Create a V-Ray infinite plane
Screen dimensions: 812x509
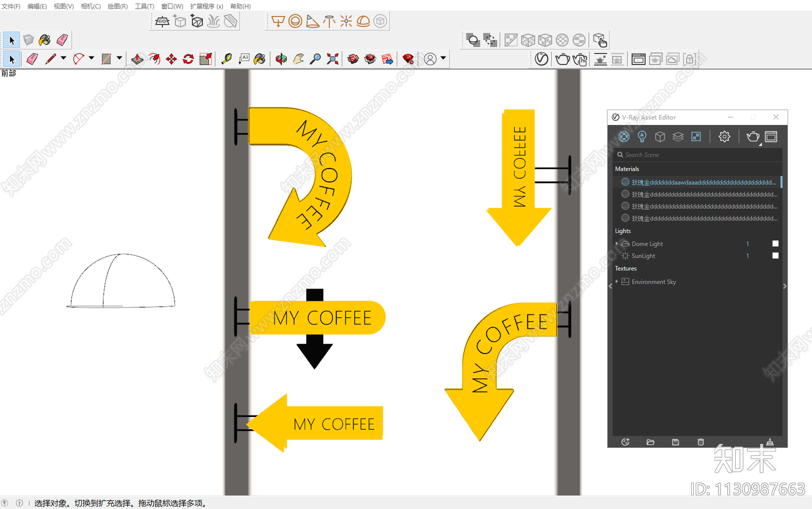point(162,21)
